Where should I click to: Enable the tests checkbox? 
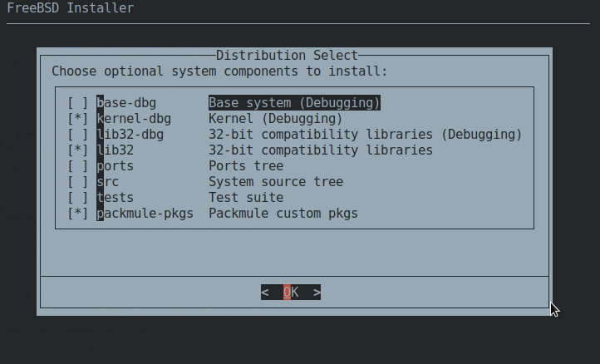78,198
